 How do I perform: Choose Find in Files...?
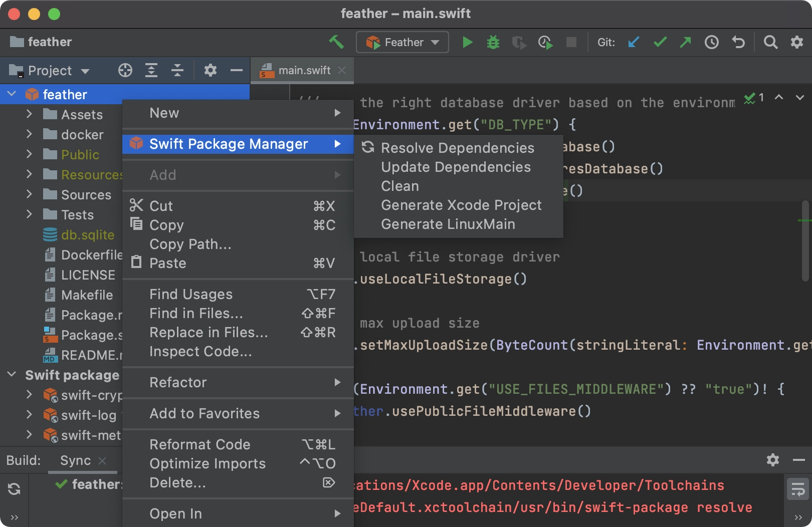coord(238,313)
